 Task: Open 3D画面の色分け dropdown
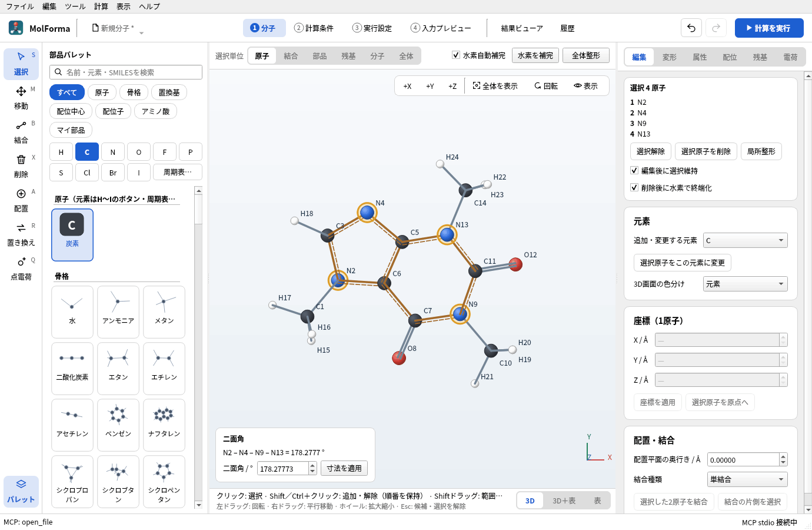pos(746,284)
